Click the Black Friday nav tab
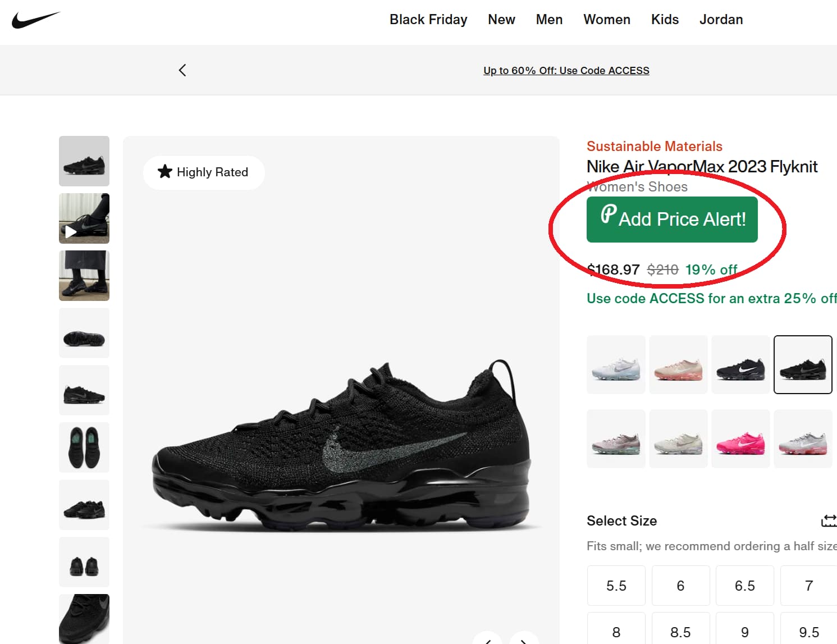837x644 pixels. [428, 19]
